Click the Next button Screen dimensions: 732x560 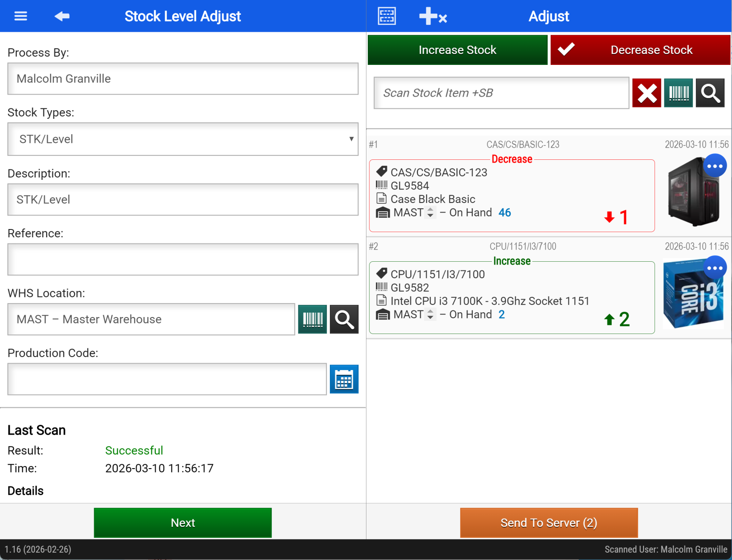pos(183,523)
